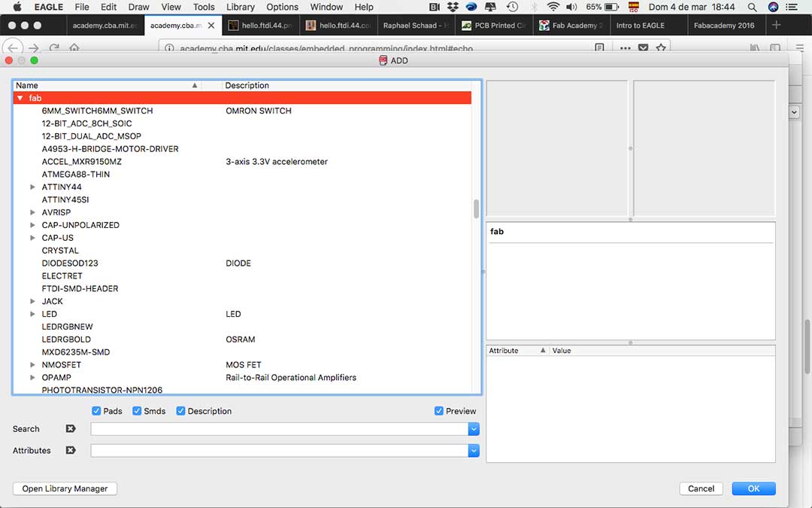
Task: Open the View menu
Action: pos(171,8)
